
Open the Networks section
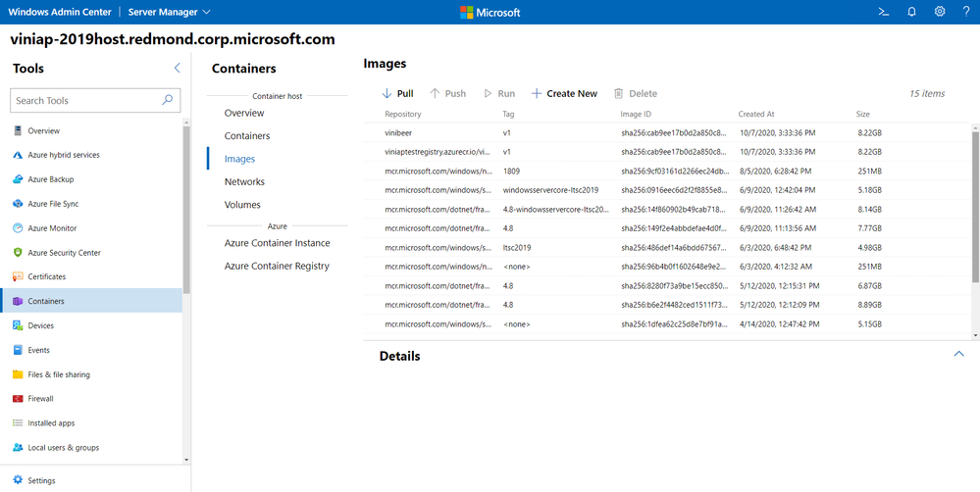tap(245, 181)
